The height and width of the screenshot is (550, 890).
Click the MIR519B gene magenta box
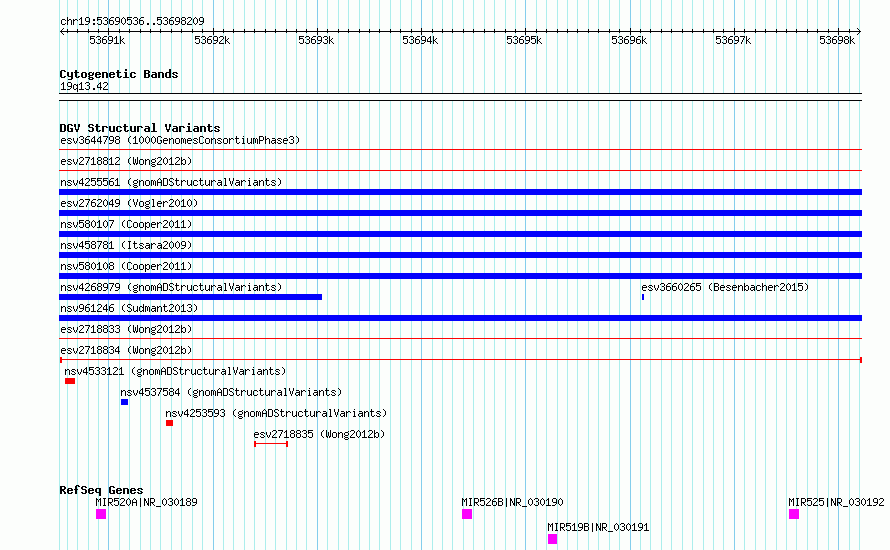point(552,539)
